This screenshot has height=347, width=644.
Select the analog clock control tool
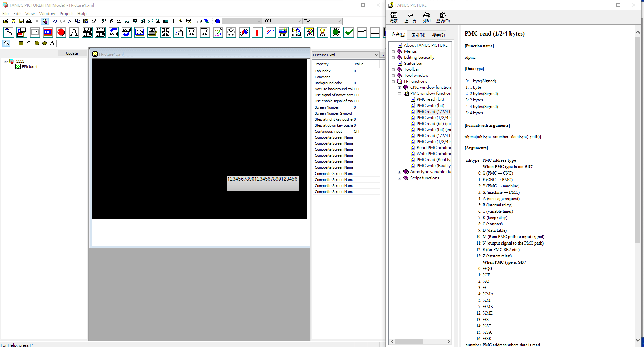(x=231, y=32)
